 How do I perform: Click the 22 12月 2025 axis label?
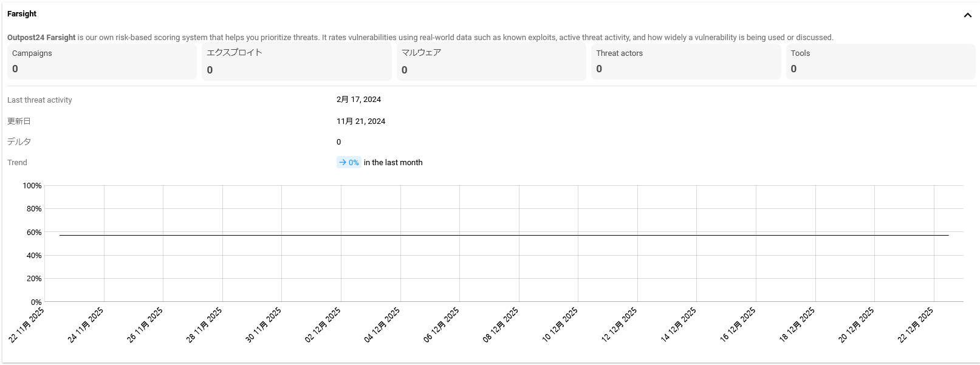tap(916, 325)
